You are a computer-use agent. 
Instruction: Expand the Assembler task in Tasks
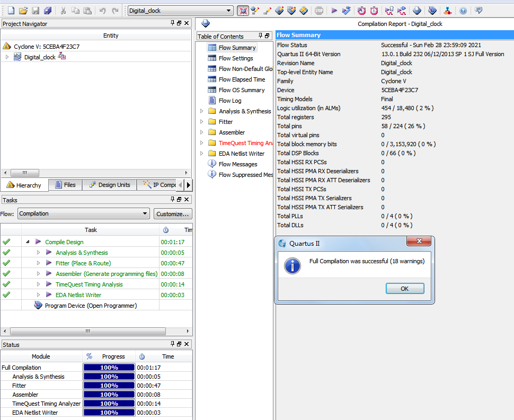[x=38, y=274]
